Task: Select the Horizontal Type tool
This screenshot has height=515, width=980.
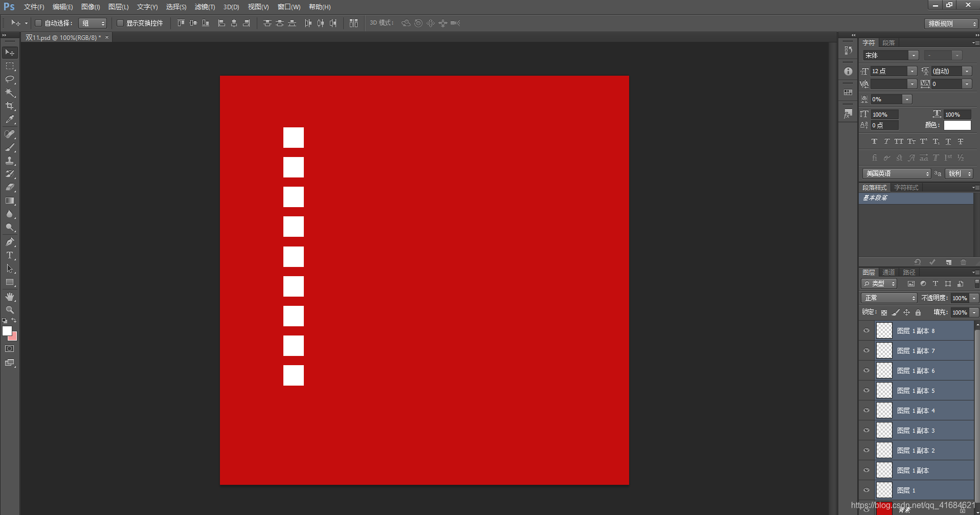Action: coord(10,255)
